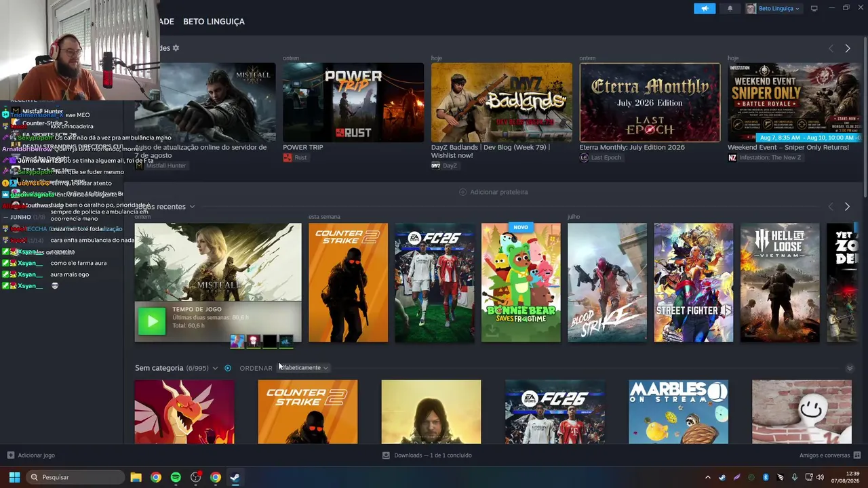868x488 pixels.
Task: Click the Pesquisar taskbar search box
Action: click(75, 477)
